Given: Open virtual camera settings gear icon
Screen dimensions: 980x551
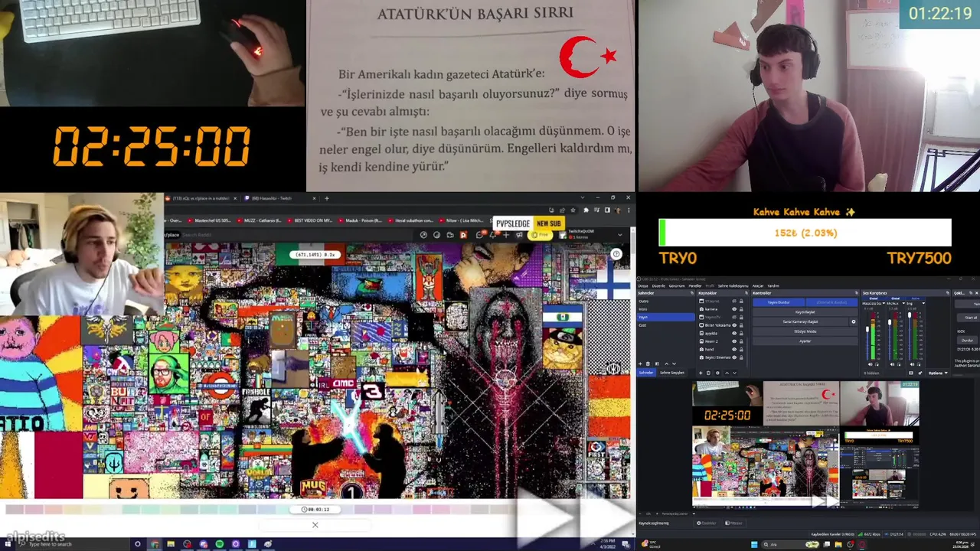Looking at the screenshot, I should click(854, 321).
